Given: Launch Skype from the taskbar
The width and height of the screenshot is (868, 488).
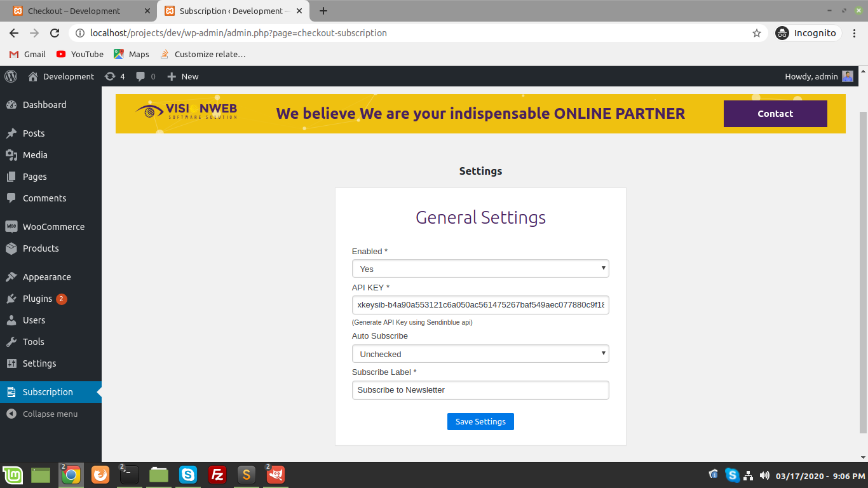Looking at the screenshot, I should pyautogui.click(x=187, y=475).
